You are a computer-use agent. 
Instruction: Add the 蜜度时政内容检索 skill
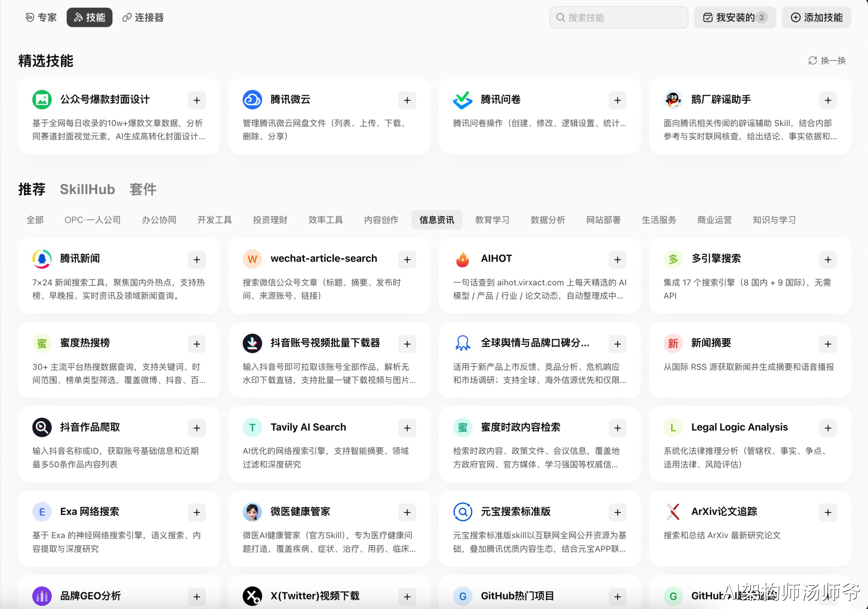click(x=618, y=428)
